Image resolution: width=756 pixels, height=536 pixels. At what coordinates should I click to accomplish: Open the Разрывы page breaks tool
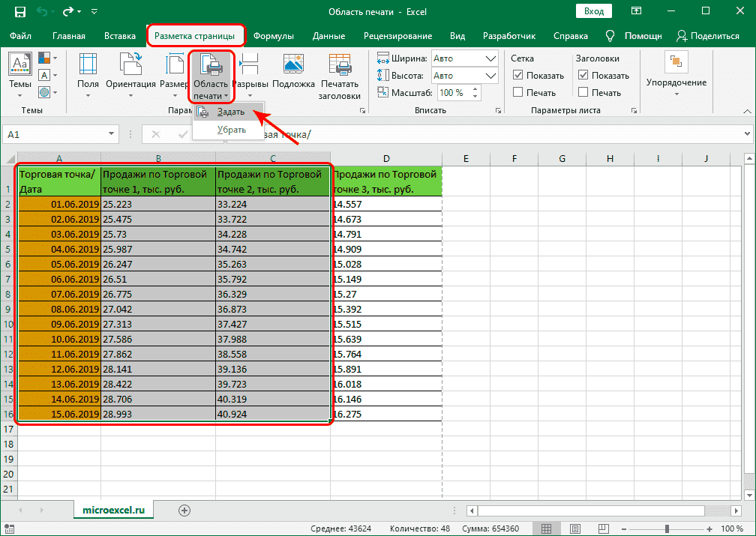click(250, 75)
